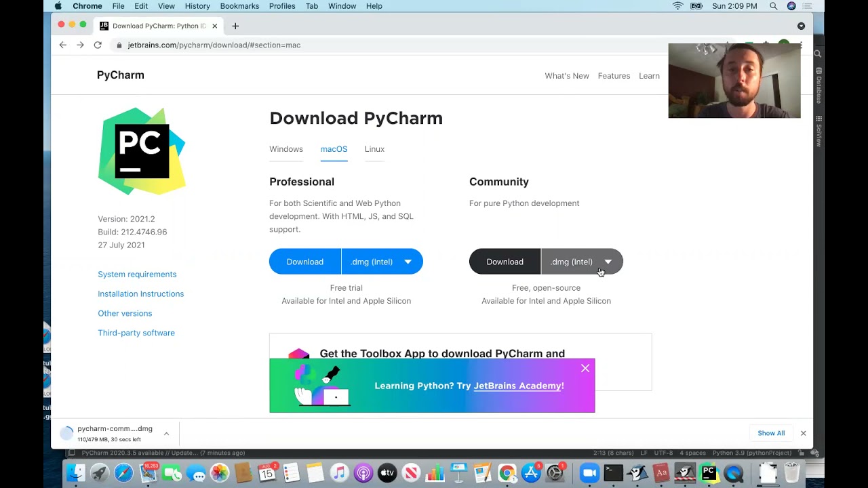This screenshot has height=488, width=868.
Task: Open What's New page link
Action: pos(567,76)
